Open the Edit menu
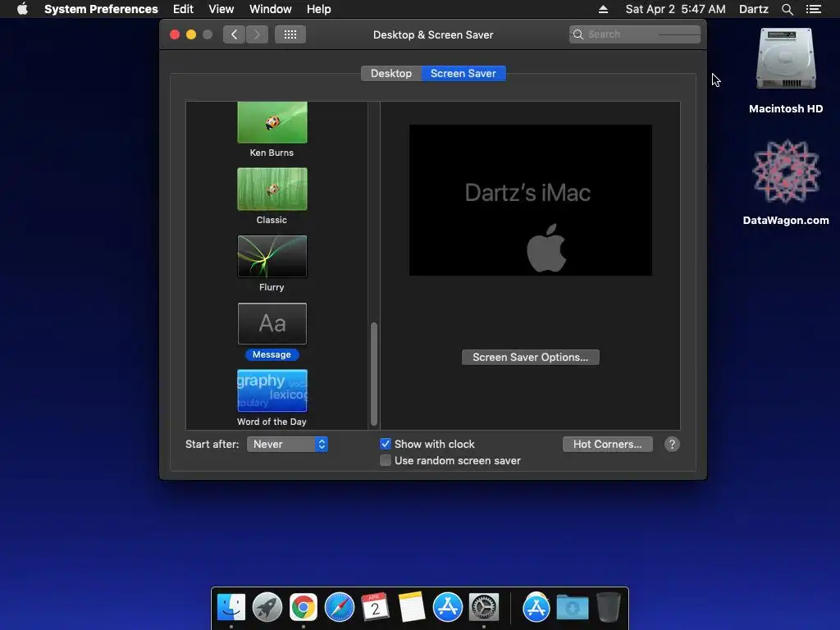The width and height of the screenshot is (840, 630). tap(183, 9)
